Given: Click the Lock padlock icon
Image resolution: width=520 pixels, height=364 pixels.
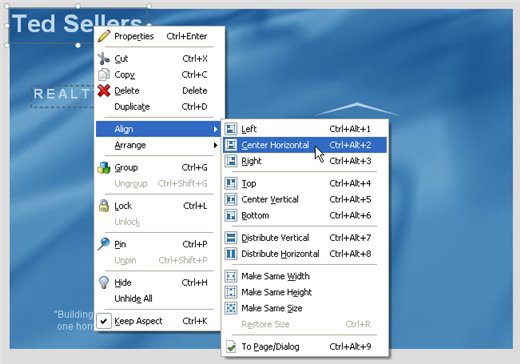Looking at the screenshot, I should [x=104, y=206].
